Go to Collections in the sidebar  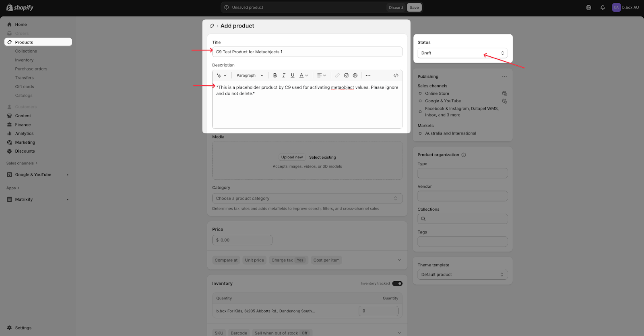click(x=26, y=51)
